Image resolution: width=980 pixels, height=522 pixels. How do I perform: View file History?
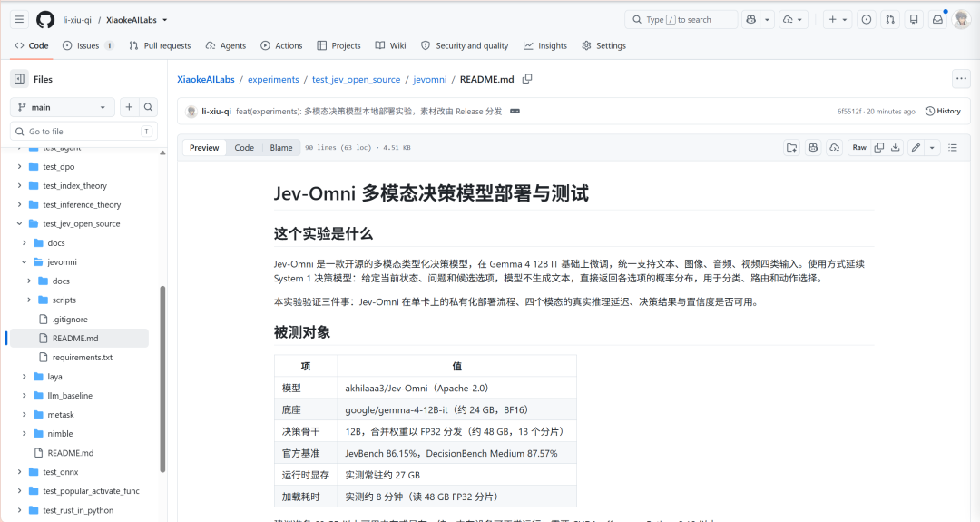pyautogui.click(x=943, y=112)
